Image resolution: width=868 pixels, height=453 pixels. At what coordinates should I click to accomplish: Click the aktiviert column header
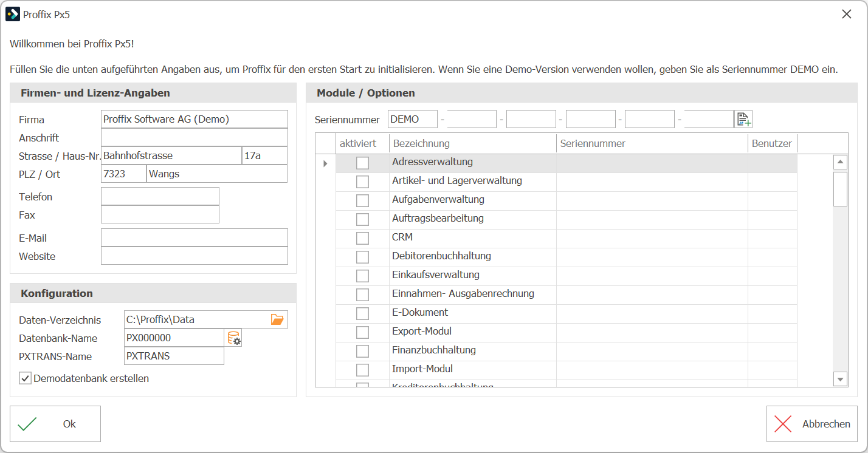tap(362, 144)
